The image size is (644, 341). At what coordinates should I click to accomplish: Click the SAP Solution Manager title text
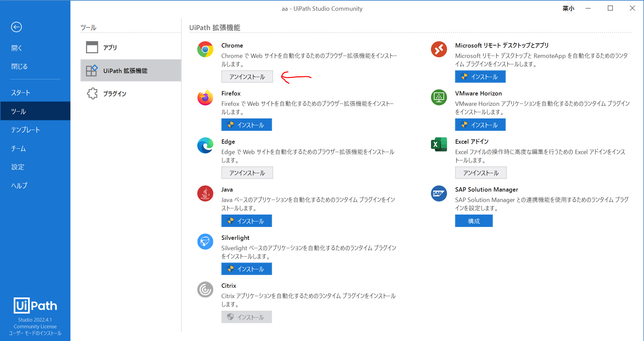[x=487, y=190]
